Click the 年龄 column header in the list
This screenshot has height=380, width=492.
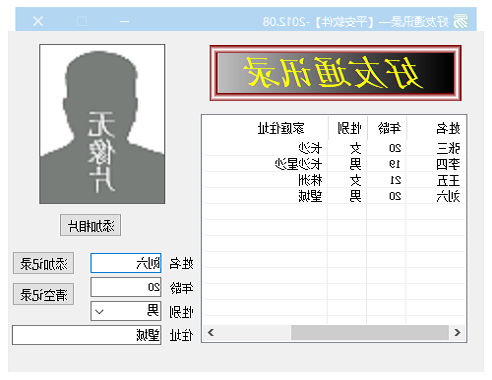pyautogui.click(x=387, y=128)
